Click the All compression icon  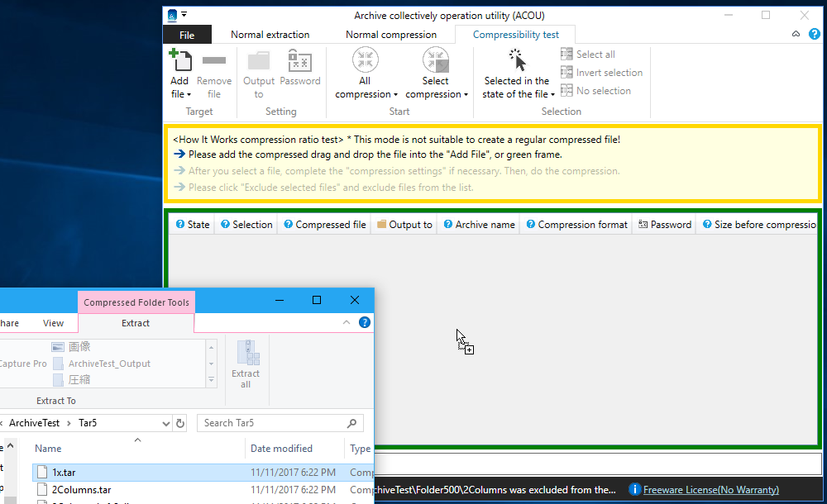click(x=365, y=60)
